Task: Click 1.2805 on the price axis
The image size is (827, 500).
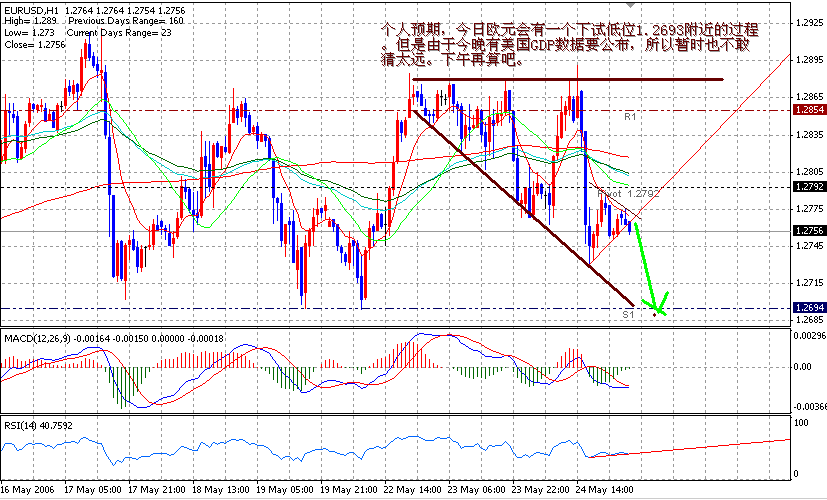Action: tap(810, 171)
